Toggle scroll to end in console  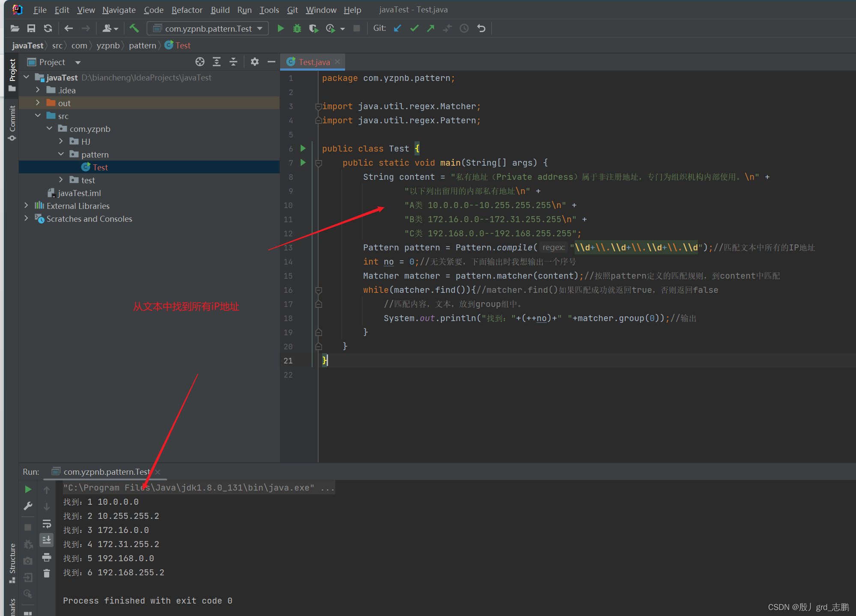(47, 540)
